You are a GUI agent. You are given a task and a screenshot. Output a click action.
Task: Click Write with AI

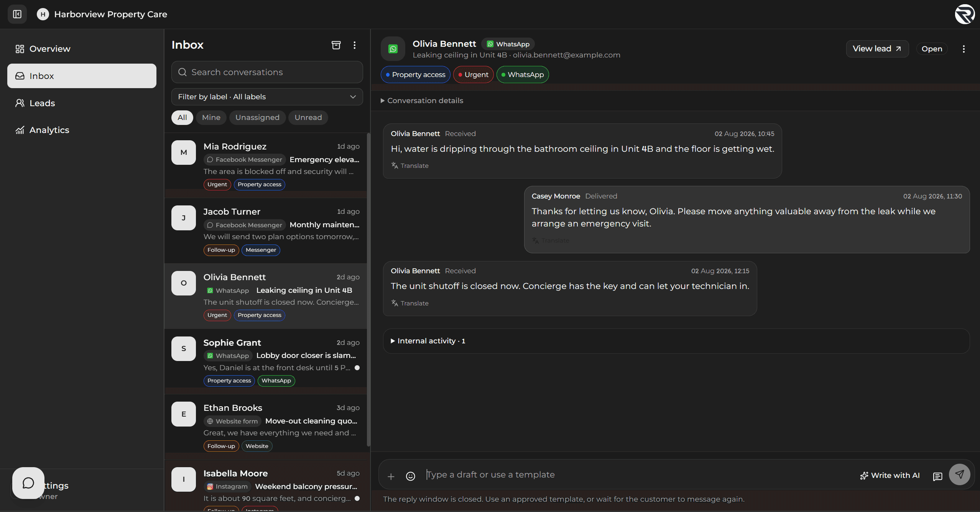[890, 475]
